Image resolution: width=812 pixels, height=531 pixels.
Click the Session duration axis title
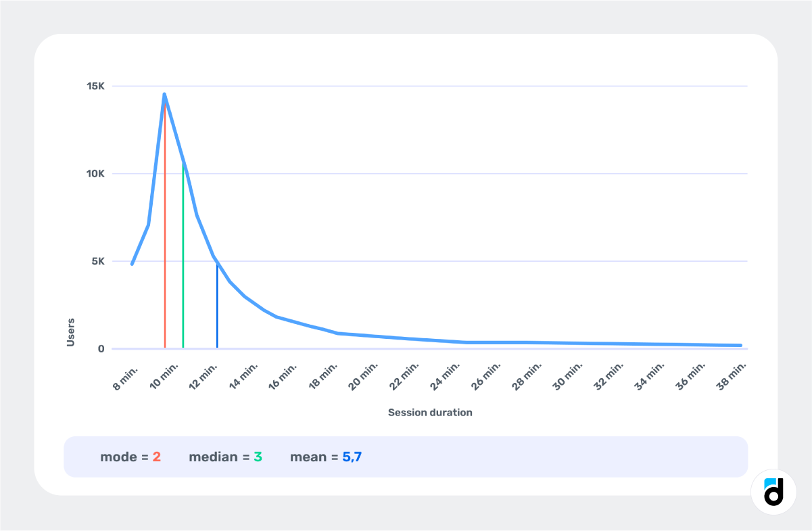[x=430, y=412]
